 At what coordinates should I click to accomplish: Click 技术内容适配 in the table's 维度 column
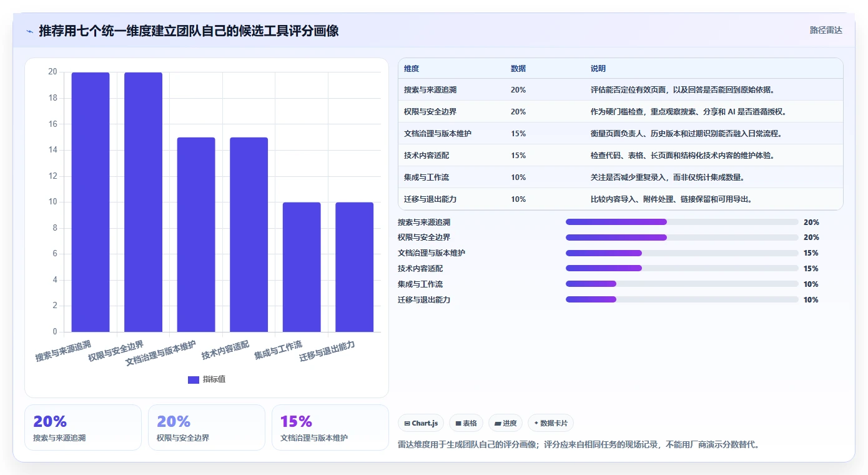pos(427,156)
